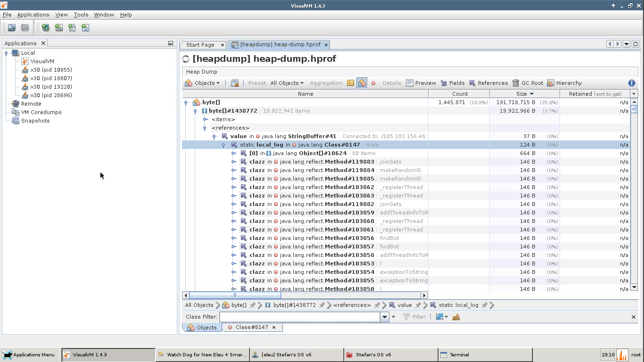Click the Load snapshot toolbar icon

pos(12,28)
